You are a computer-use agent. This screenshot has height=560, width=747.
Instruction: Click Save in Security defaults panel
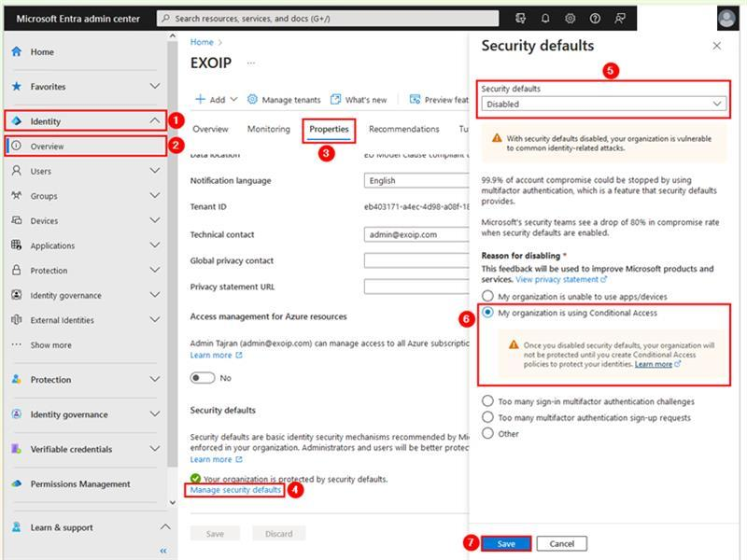click(506, 543)
